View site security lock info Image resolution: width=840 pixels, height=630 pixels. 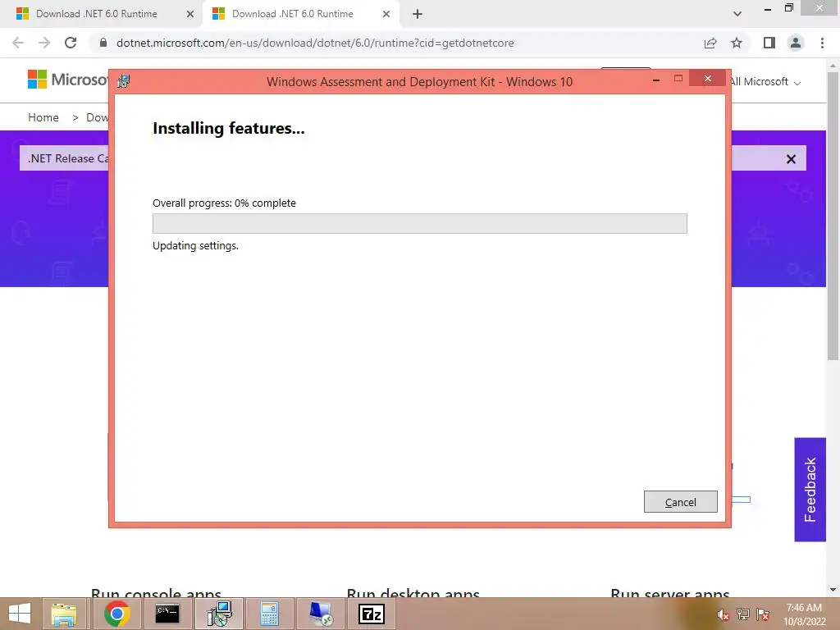103,43
